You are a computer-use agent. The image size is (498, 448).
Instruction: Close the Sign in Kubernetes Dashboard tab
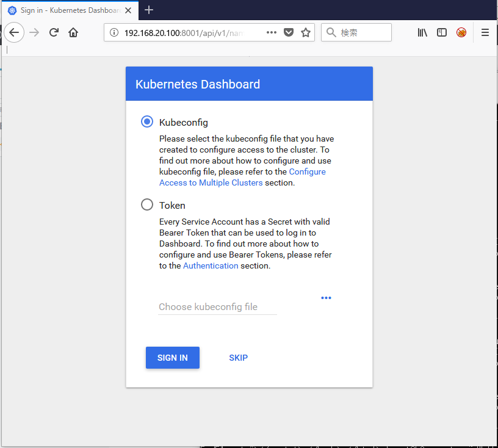(128, 10)
